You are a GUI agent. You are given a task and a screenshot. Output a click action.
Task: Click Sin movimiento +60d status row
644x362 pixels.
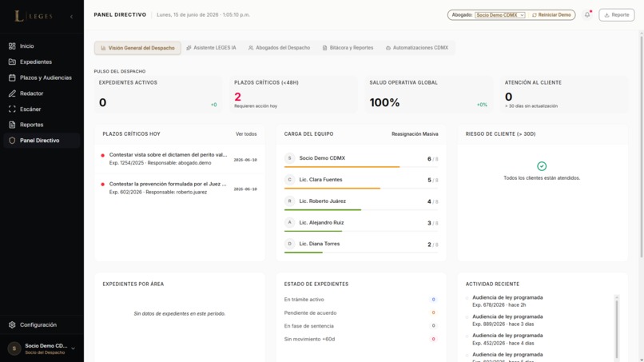point(361,339)
